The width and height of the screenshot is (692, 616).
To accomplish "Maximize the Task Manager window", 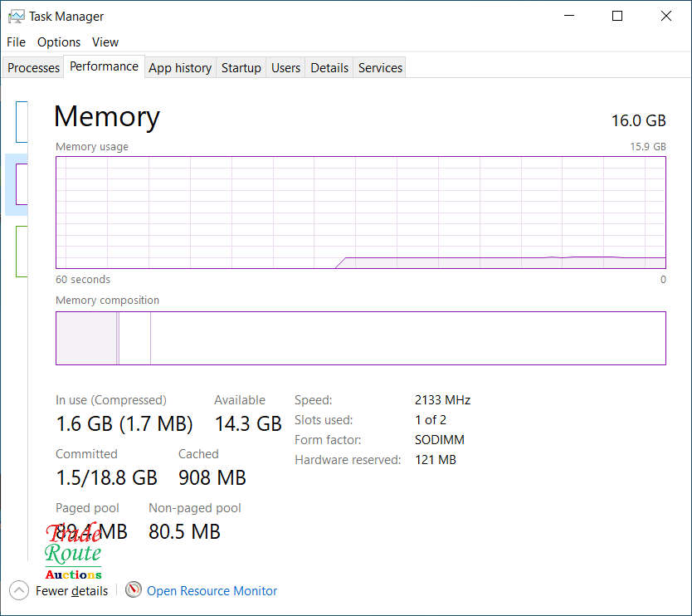I will pos(617,16).
